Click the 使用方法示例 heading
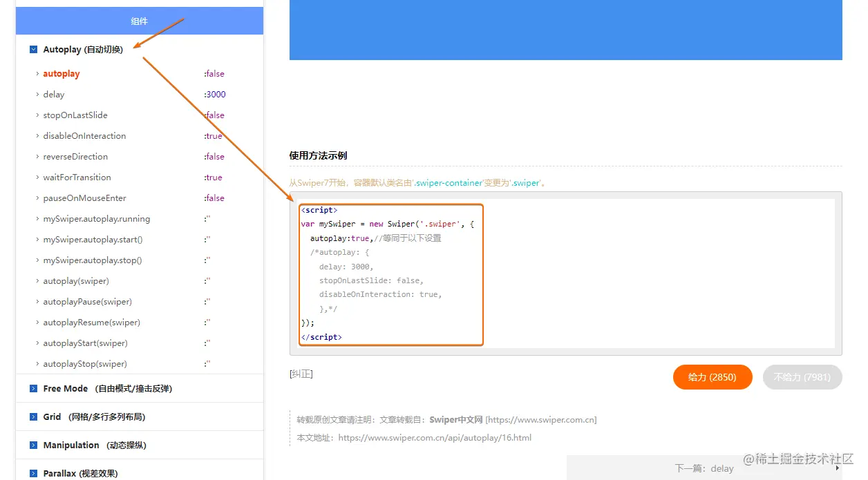Image resolution: width=868 pixels, height=480 pixels. (318, 155)
